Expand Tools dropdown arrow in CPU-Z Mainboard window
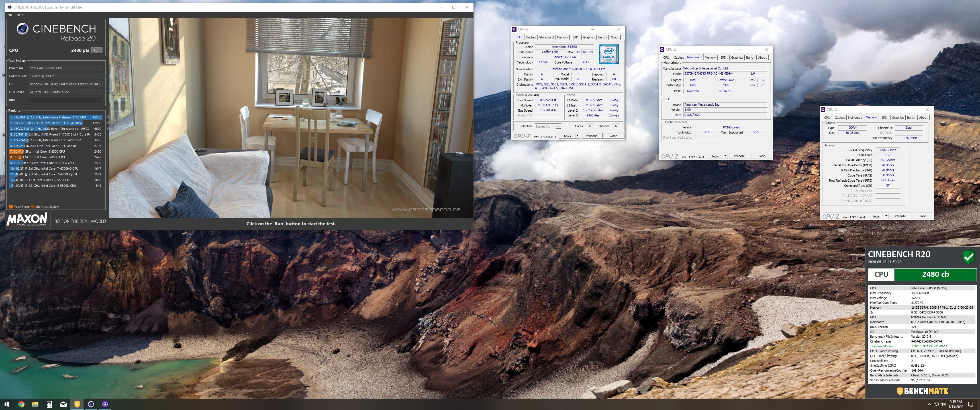Screen dimensions: 980x410 point(726,156)
